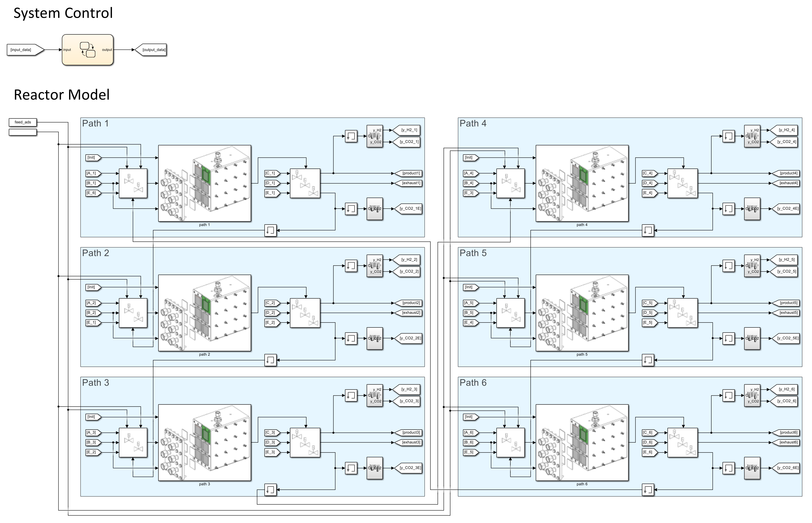Viewport: 812px width, 523px height.
Task: Click the feed_ads source block
Action: [23, 122]
